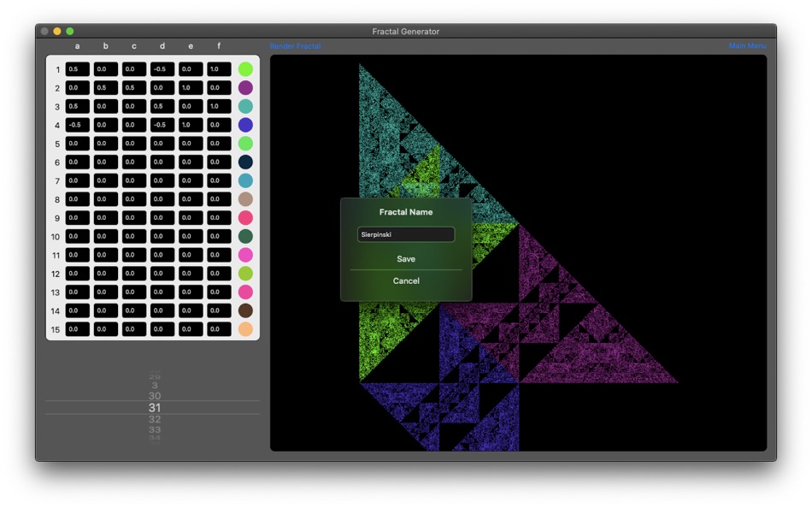
Task: Click the "Fractal Name" dialog heading
Action: pyautogui.click(x=406, y=212)
